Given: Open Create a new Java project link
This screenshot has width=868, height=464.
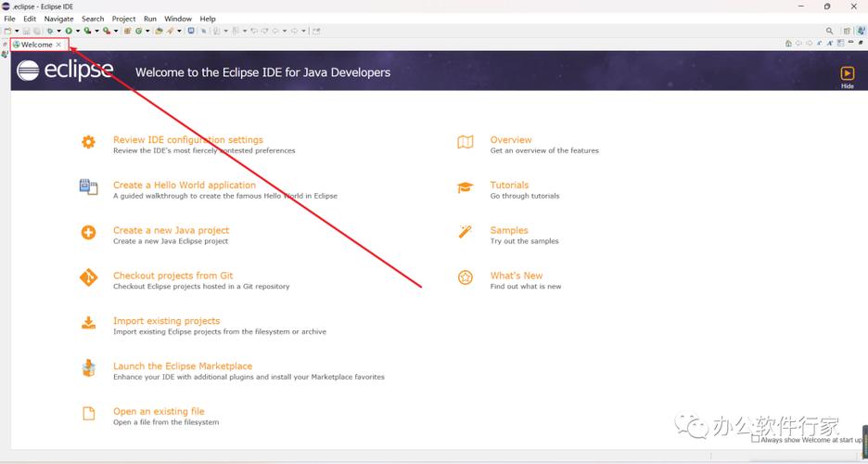Looking at the screenshot, I should coord(171,230).
